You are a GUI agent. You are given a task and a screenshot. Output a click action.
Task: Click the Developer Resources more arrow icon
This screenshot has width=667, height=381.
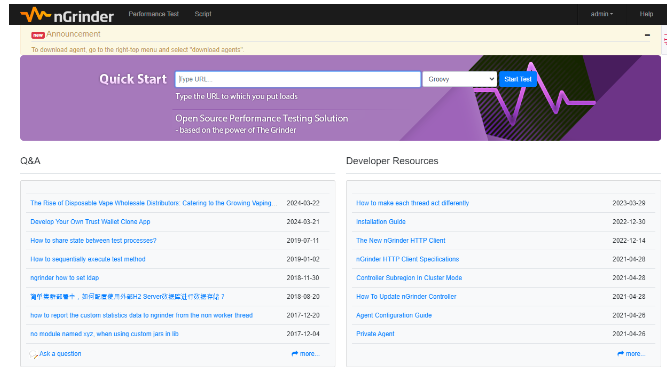point(621,354)
